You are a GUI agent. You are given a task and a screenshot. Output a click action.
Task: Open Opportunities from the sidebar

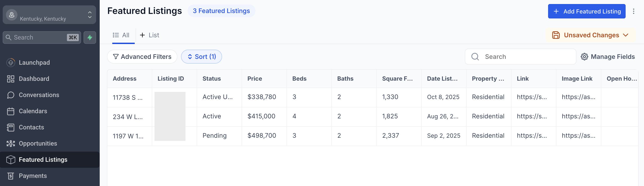(x=38, y=144)
